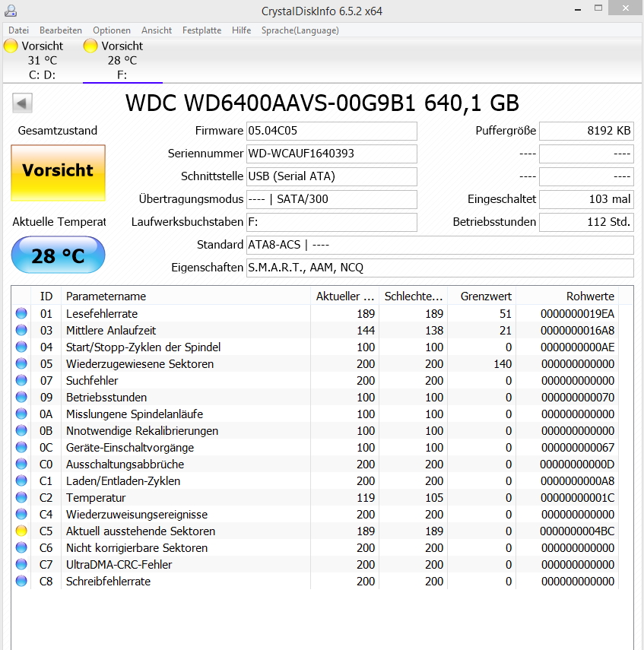Click the Aktueller column header
Image resolution: width=644 pixels, height=650 pixels.
pyautogui.click(x=344, y=296)
